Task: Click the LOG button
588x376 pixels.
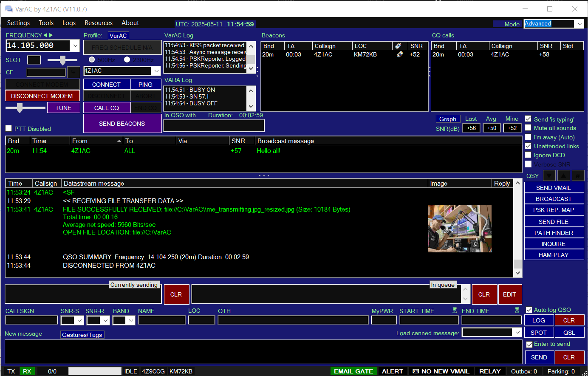Action: (x=539, y=320)
